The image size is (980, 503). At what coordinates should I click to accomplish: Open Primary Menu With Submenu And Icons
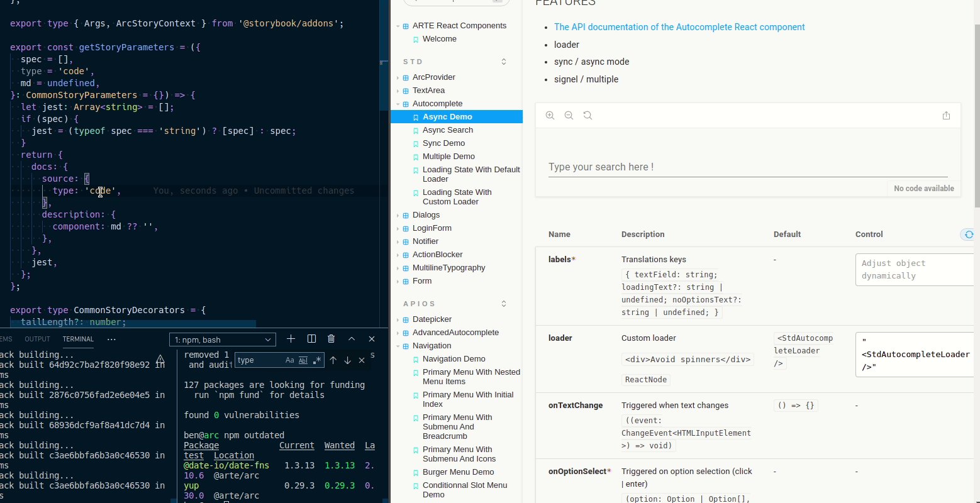tap(459, 454)
